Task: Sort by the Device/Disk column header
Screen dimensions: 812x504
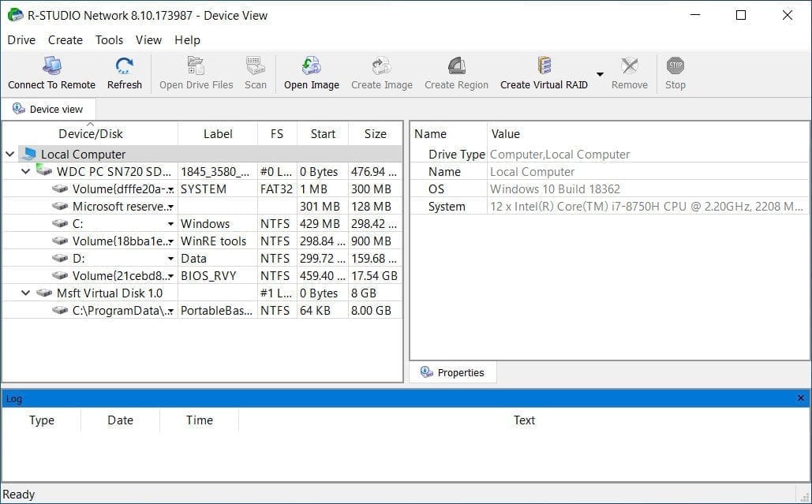Action: click(91, 133)
